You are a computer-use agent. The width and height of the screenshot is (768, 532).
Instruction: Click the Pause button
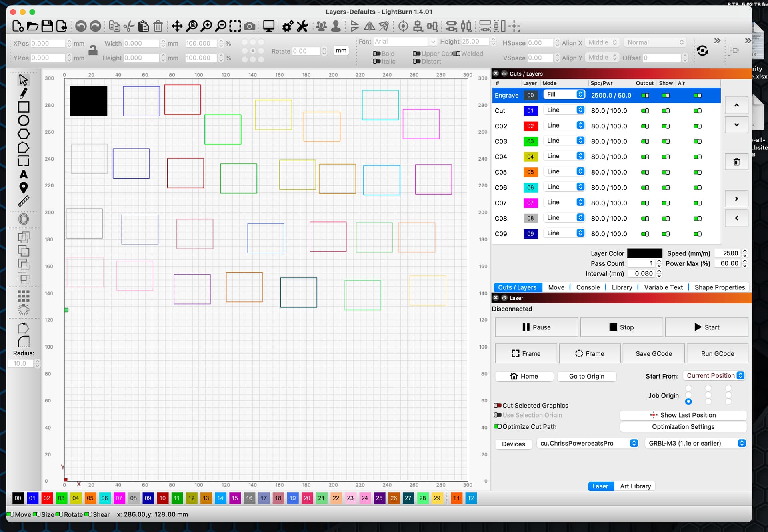click(536, 327)
